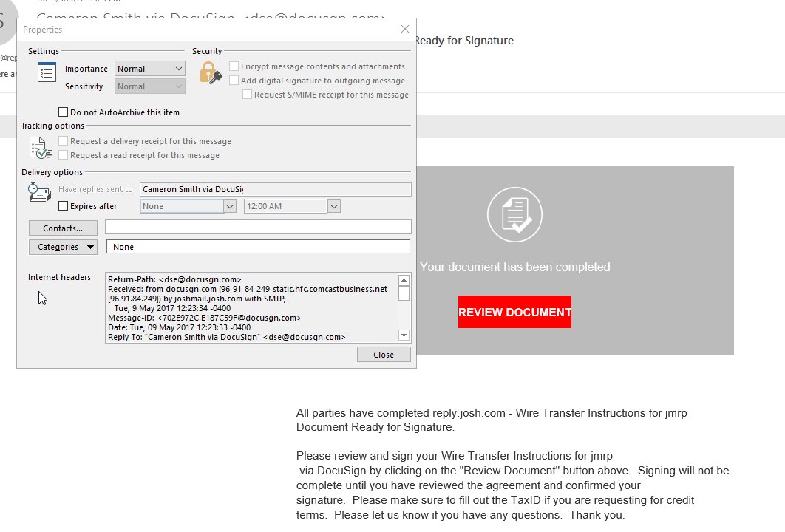
Task: Close the Properties dialog with X
Action: click(404, 29)
